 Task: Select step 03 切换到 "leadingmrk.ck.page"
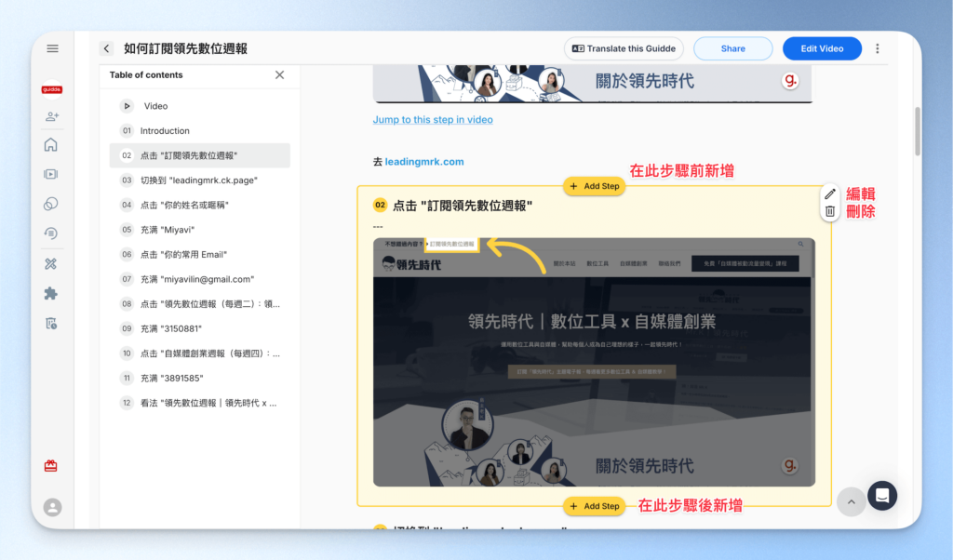click(199, 180)
